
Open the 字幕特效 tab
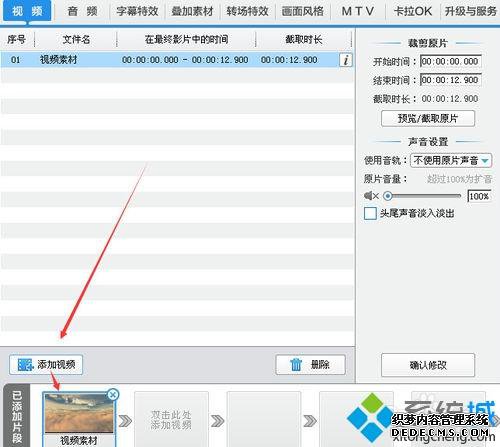point(137,11)
